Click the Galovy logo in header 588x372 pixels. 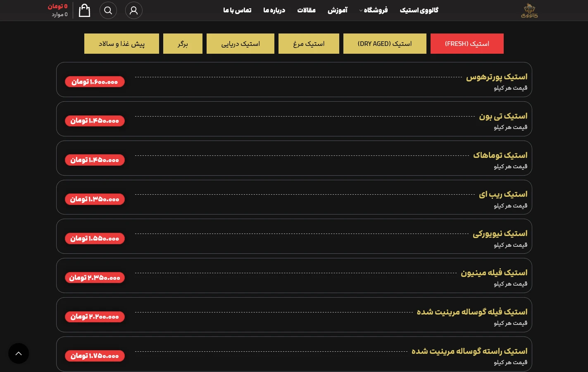tap(529, 10)
